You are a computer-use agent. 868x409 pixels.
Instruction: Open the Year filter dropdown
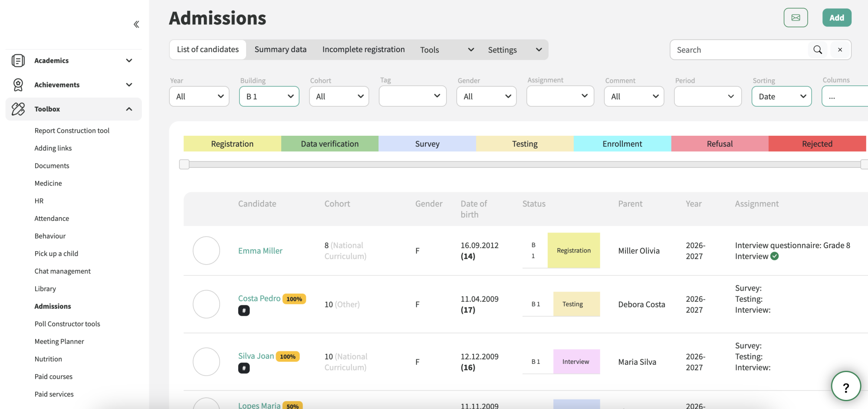[x=199, y=96]
